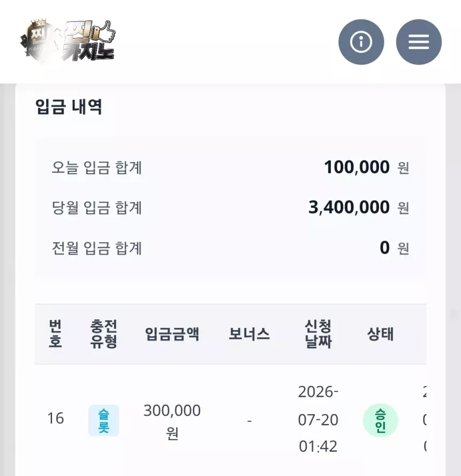The width and height of the screenshot is (461, 476).
Task: Click the 보너스 column header
Action: pos(249,335)
